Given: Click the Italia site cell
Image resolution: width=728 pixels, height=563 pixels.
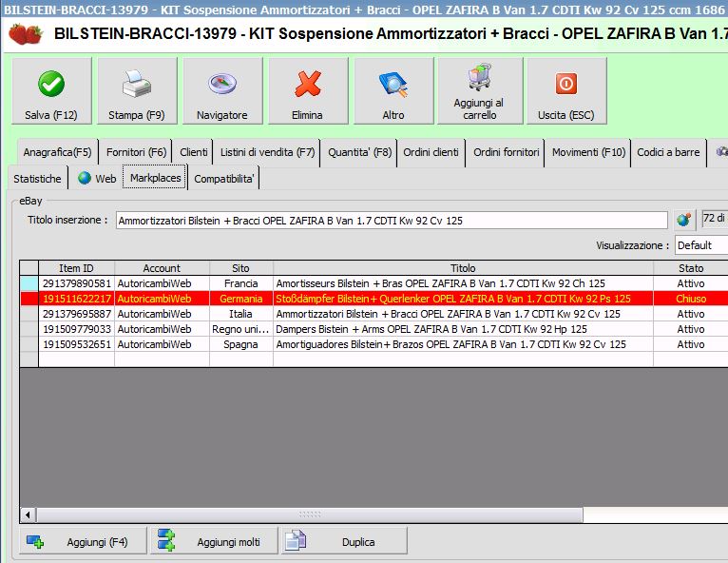Looking at the screenshot, I should [241, 314].
